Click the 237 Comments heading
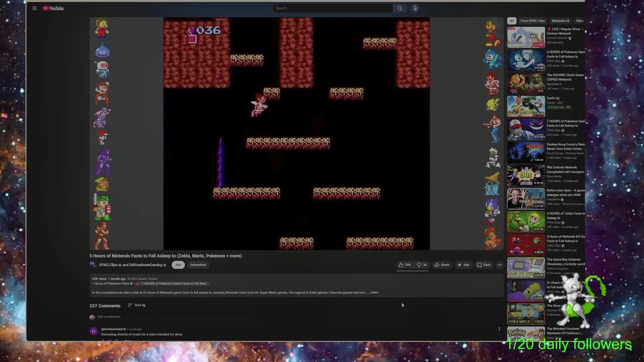 (105, 306)
